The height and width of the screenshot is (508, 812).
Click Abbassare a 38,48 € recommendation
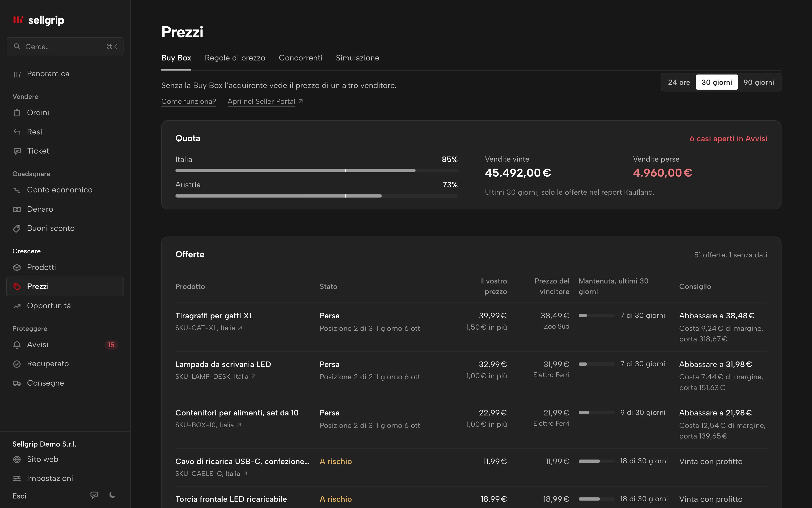717,316
